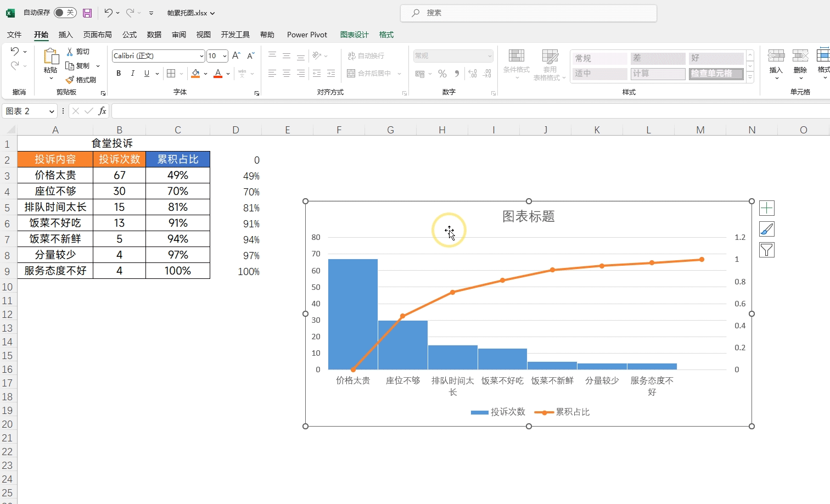
Task: Click Format as Table (套用表格格式)
Action: pyautogui.click(x=549, y=65)
